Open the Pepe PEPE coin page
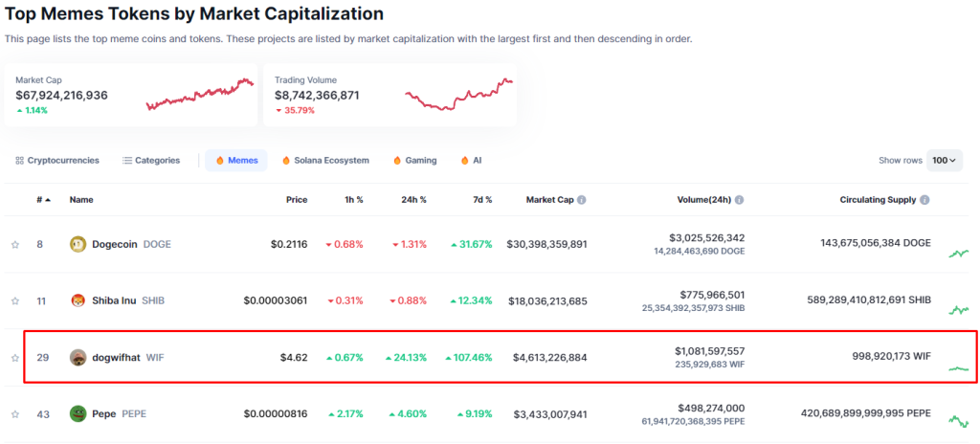This screenshot has height=444, width=980. pyautogui.click(x=119, y=414)
